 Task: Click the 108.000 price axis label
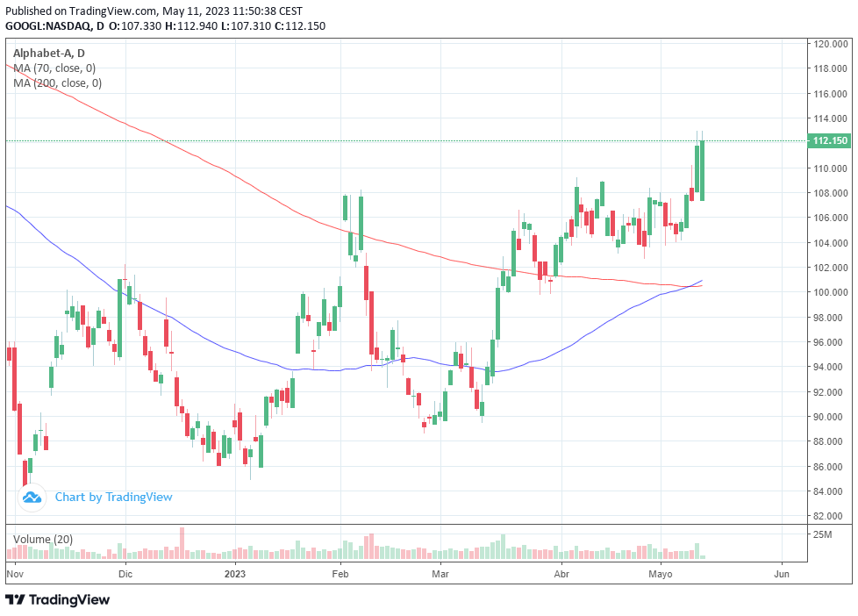point(831,193)
